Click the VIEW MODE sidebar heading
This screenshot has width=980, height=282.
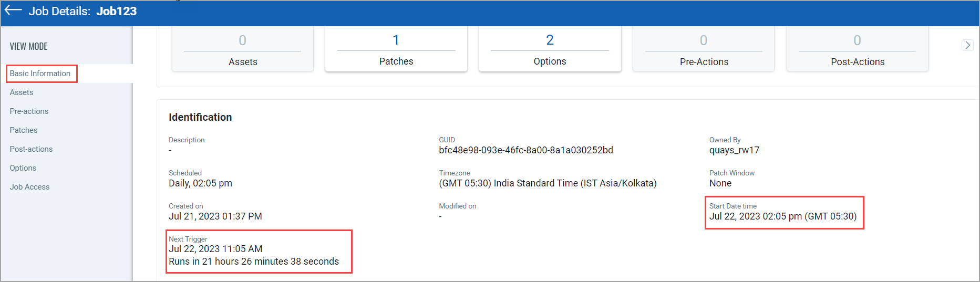click(28, 46)
